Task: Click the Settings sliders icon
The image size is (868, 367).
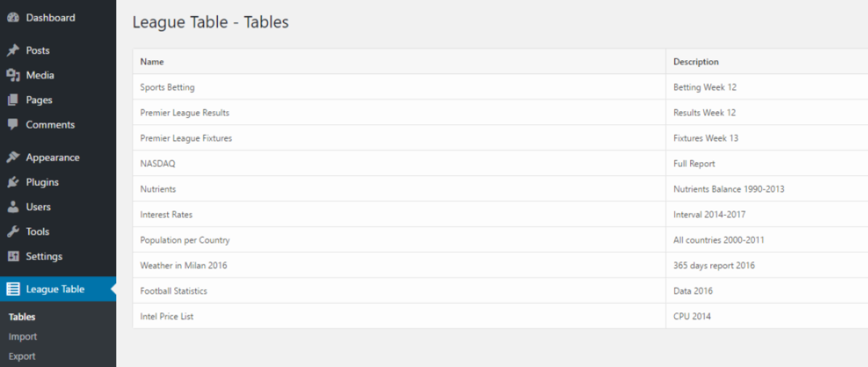Action: point(12,257)
